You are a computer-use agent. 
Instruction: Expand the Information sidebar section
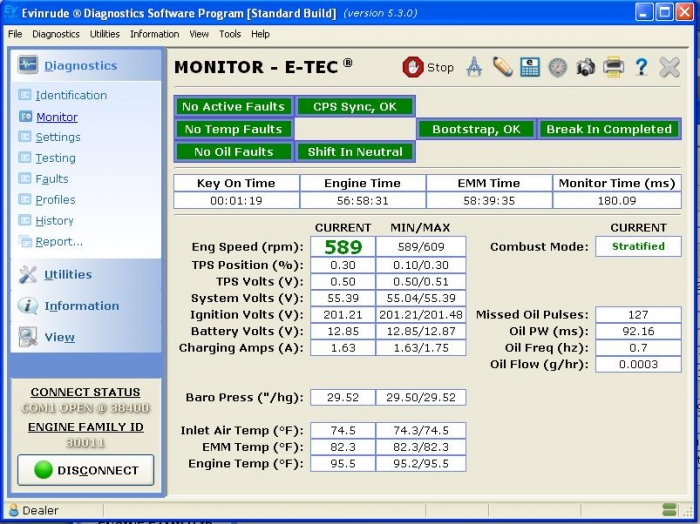click(81, 306)
